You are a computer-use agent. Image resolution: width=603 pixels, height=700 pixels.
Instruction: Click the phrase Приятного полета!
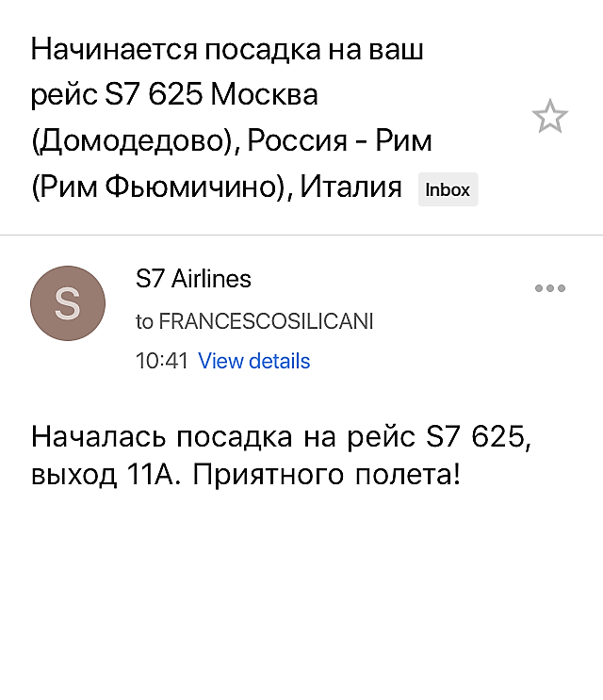326,475
